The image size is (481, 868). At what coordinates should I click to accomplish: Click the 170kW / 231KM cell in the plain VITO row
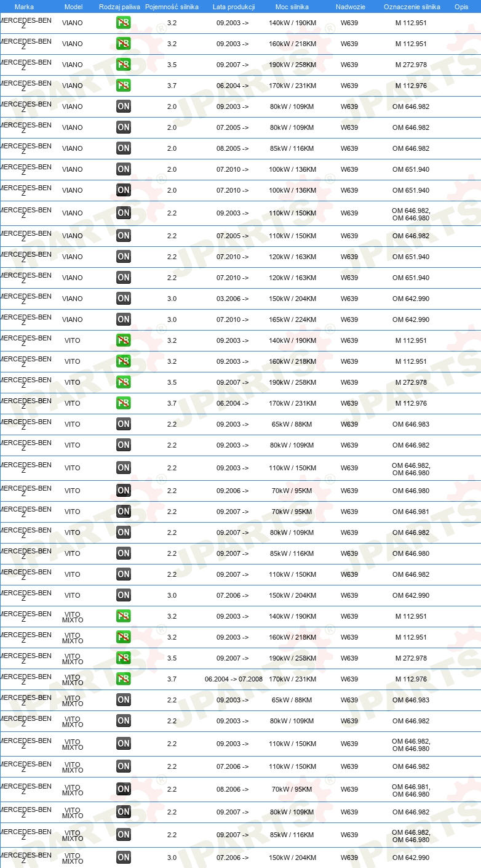click(x=293, y=403)
